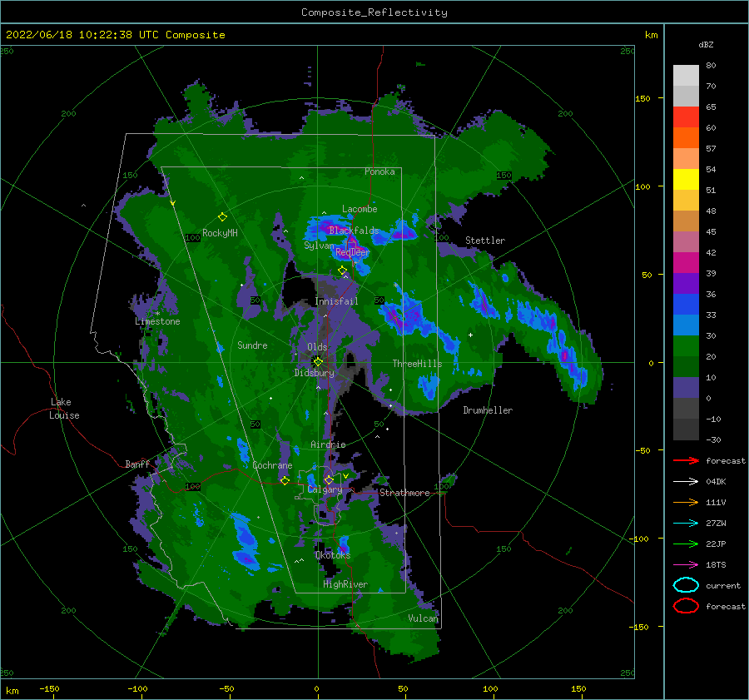Click the ThreeHills city label

tap(417, 364)
